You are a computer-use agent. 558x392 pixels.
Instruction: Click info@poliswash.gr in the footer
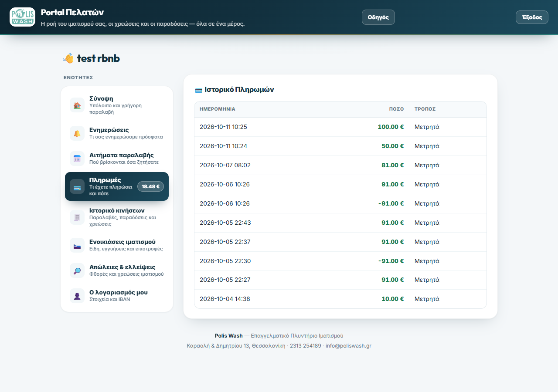point(348,346)
